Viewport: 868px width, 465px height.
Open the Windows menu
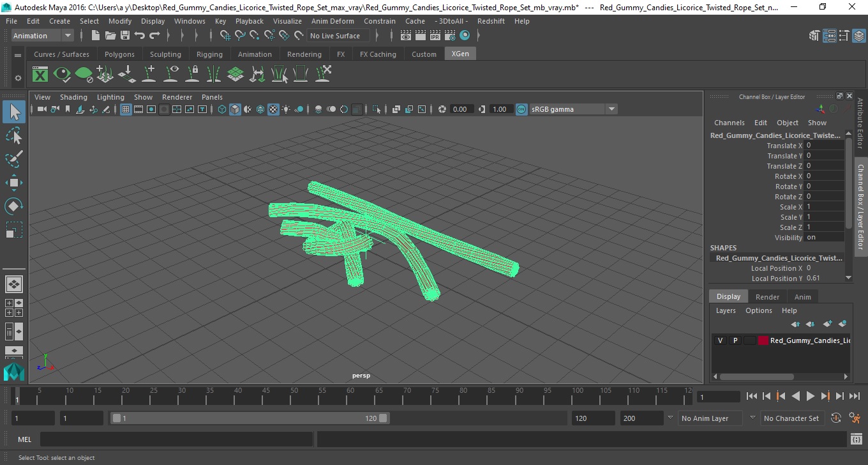pyautogui.click(x=190, y=21)
